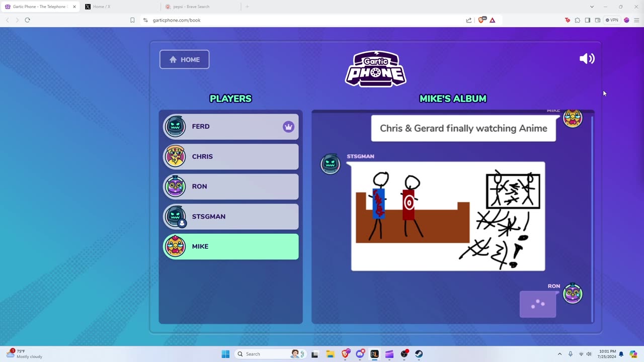Viewport: 644px width, 362px height.
Task: Open Task View on the taskbar
Action: (314, 354)
